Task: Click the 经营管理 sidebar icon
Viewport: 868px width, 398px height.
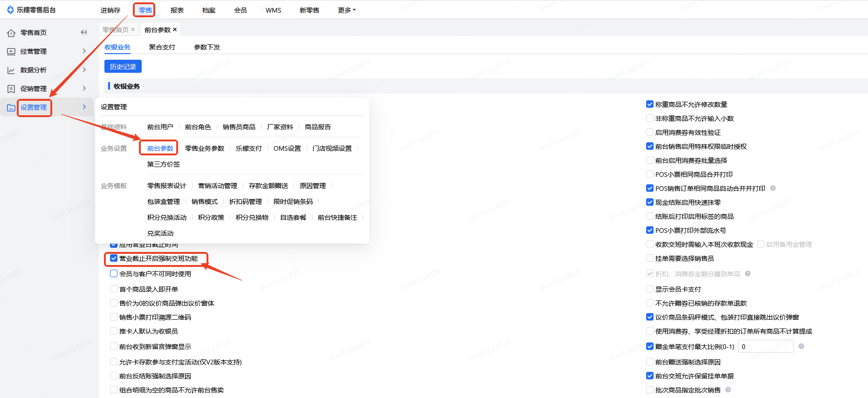Action: click(x=11, y=51)
